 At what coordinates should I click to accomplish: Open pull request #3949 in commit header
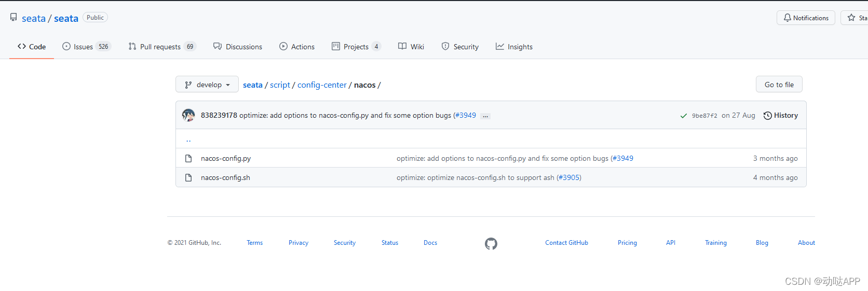pos(466,115)
